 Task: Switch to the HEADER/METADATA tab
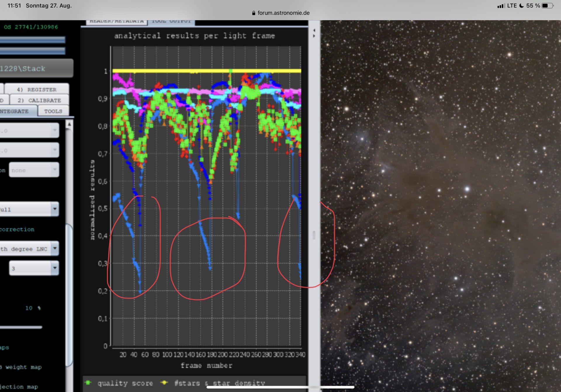pyautogui.click(x=116, y=22)
